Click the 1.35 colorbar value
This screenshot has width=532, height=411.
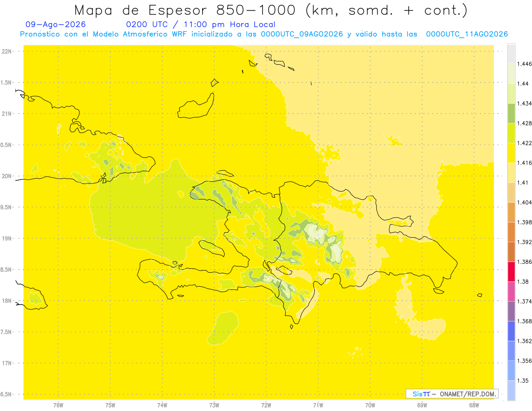(523, 381)
